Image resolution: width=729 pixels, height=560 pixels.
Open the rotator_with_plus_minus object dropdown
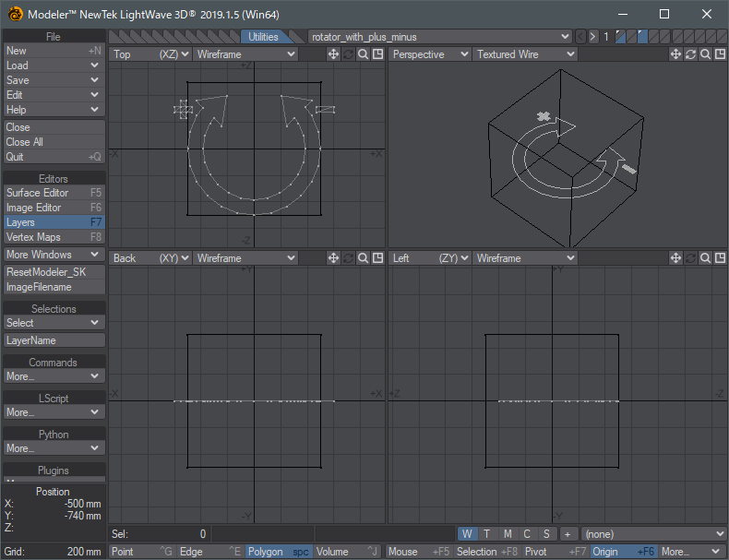(440, 37)
